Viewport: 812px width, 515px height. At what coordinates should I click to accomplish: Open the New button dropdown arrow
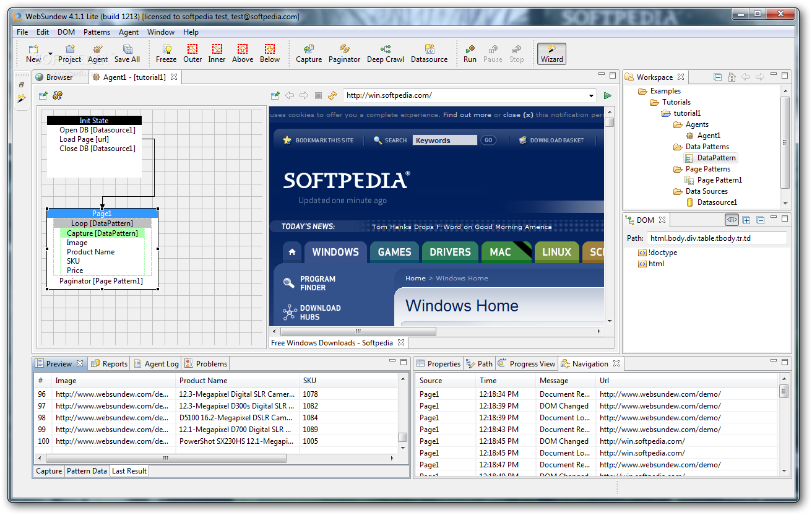coord(50,54)
